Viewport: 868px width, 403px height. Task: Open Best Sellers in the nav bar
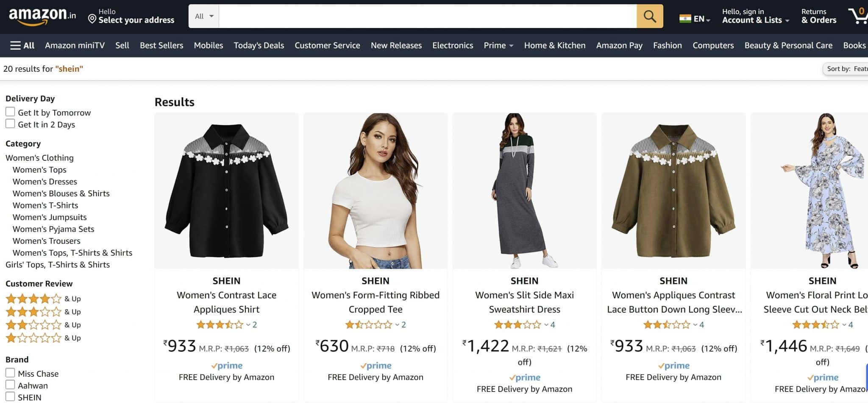(x=161, y=45)
